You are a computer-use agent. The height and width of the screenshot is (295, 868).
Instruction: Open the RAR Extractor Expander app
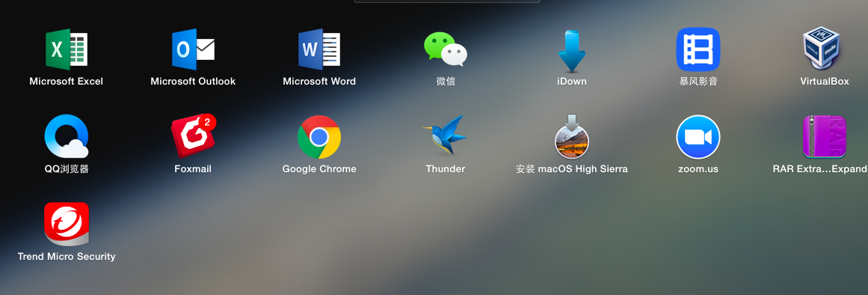[825, 137]
